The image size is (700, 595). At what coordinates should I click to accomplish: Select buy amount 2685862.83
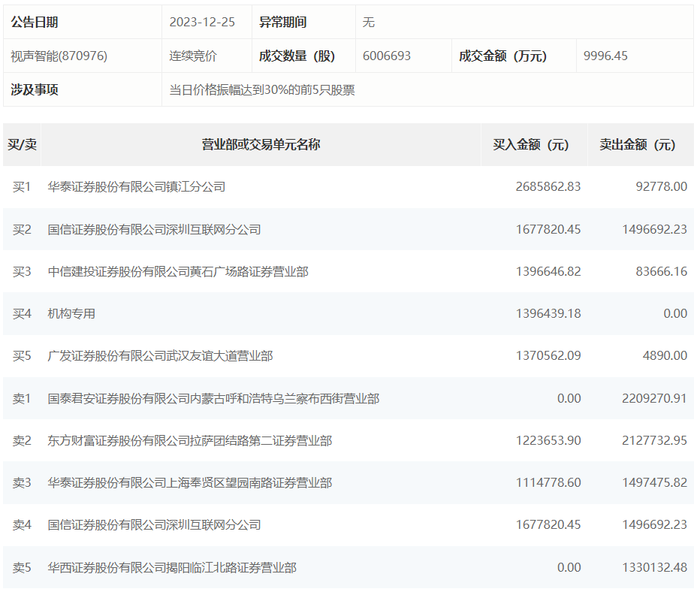tap(548, 187)
